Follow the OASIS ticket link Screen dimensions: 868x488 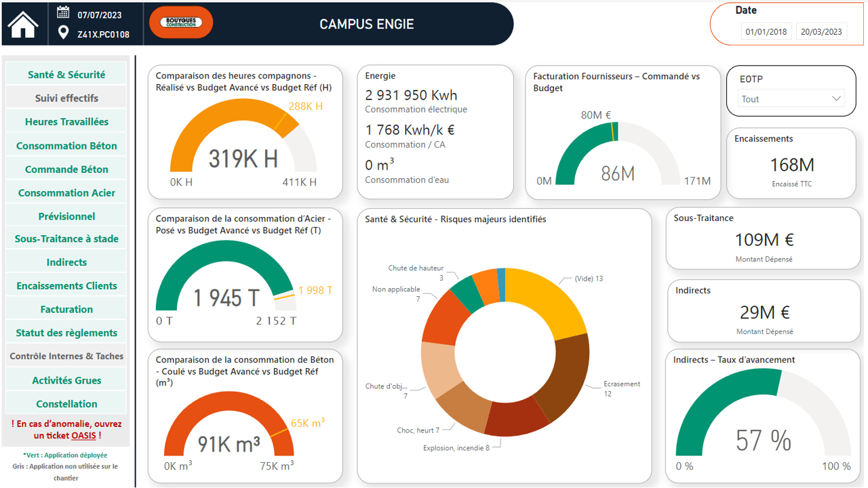tap(83, 436)
